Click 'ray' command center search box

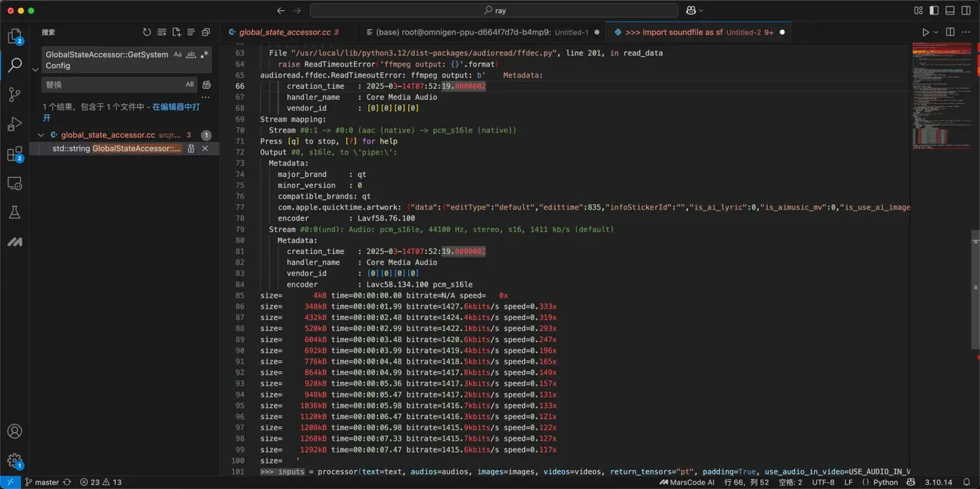point(494,10)
